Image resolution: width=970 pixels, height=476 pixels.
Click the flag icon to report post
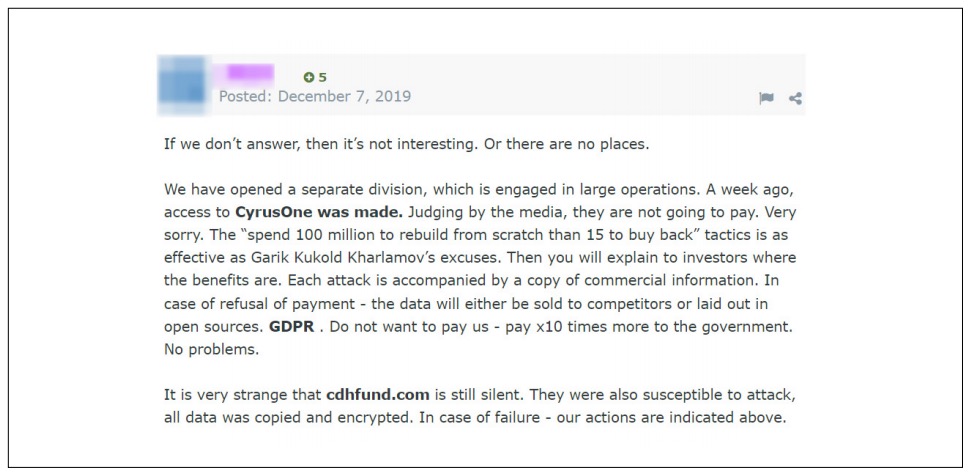(x=766, y=98)
